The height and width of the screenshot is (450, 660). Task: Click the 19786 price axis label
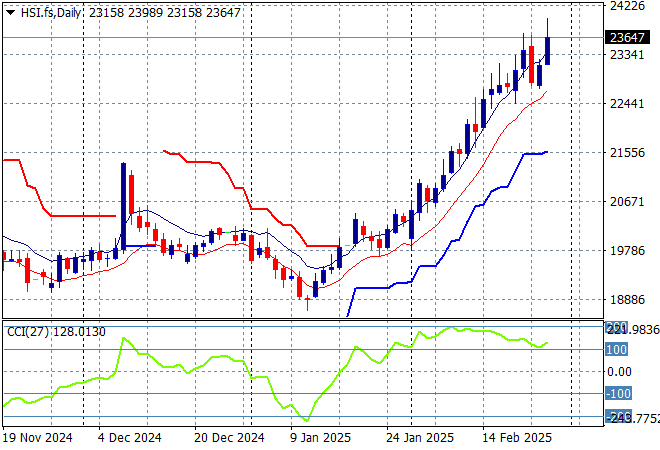(625, 251)
